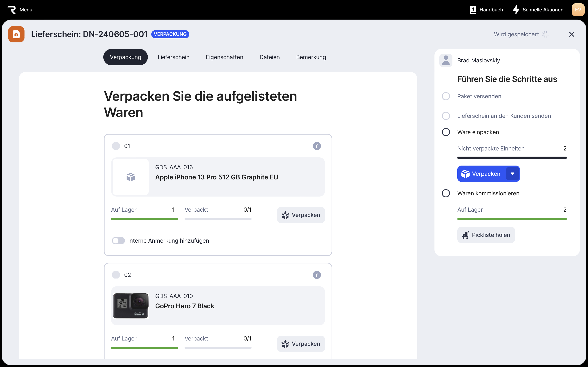Viewport: 588px width, 367px height.
Task: Click the orange delivery note package icon
Action: click(16, 34)
